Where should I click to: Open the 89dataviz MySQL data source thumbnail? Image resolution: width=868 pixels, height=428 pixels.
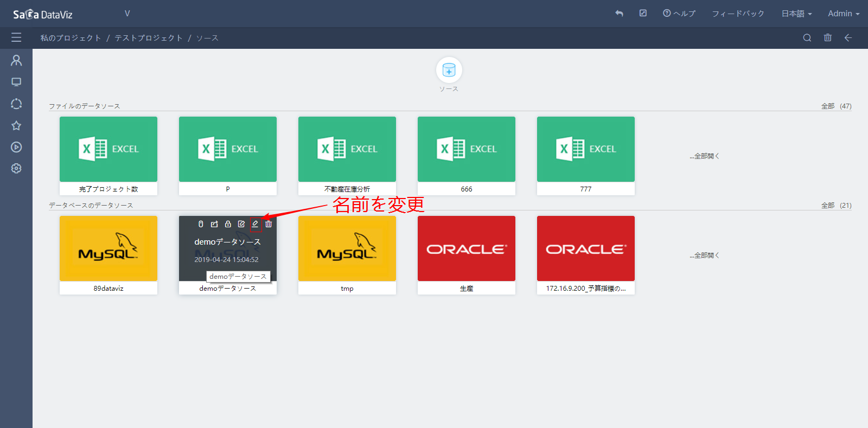[x=108, y=248]
